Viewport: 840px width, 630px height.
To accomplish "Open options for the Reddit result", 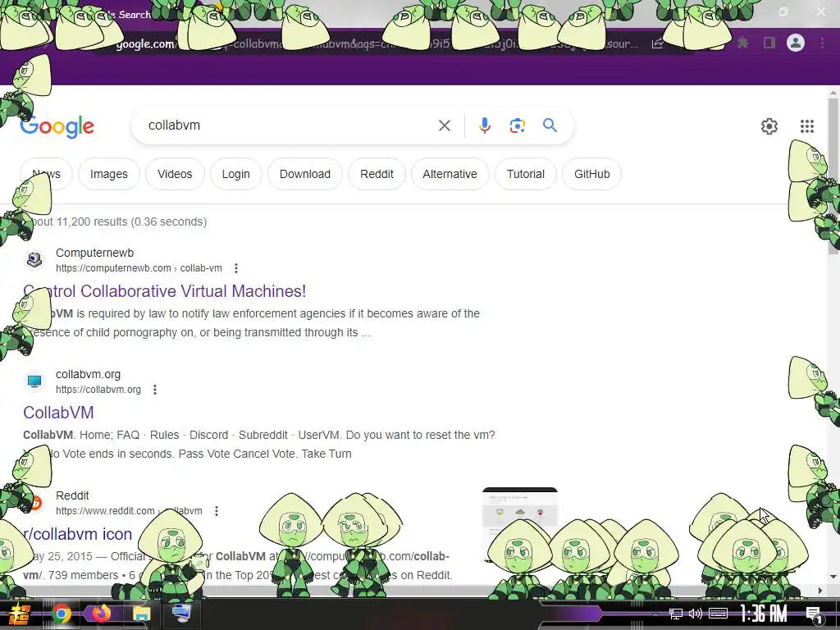I will pos(216,511).
